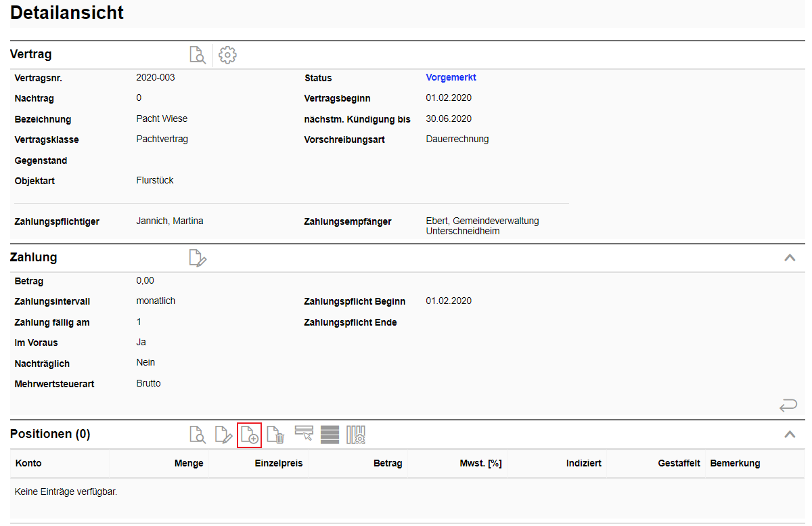Delete position using trash icon
Image resolution: width=812 pixels, height=526 pixels.
(x=275, y=435)
